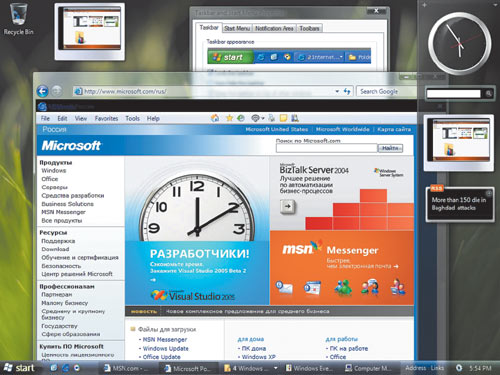Click the sidebar desktop thumbnail gadget
Screen dimensions: 500x375
[x=459, y=142]
